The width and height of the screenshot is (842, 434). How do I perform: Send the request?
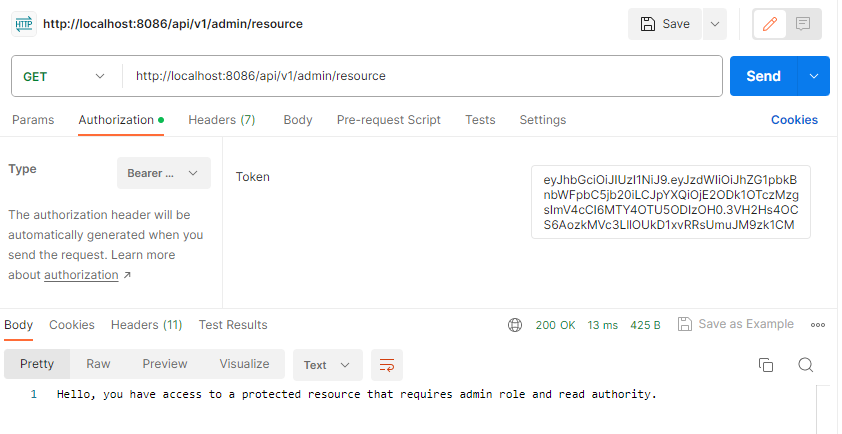[764, 76]
